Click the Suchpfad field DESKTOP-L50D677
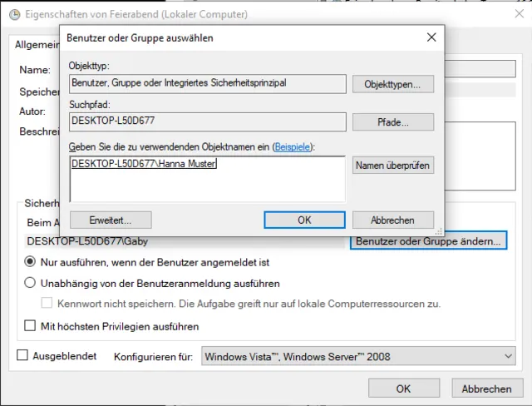The image size is (532, 406). pos(207,121)
